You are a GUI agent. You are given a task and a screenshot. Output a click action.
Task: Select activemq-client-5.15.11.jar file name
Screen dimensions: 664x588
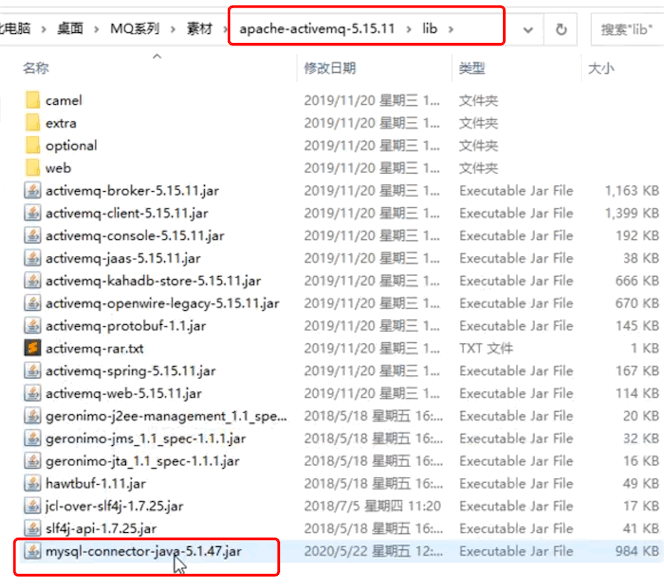pyautogui.click(x=127, y=213)
